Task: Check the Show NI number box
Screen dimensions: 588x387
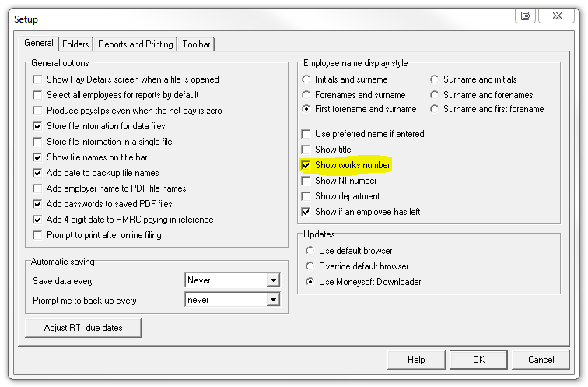Action: tap(306, 181)
